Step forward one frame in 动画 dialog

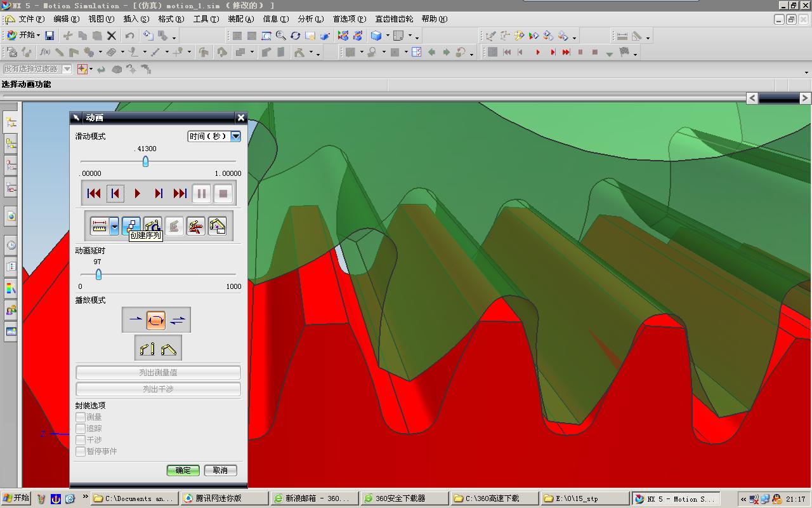(159, 194)
